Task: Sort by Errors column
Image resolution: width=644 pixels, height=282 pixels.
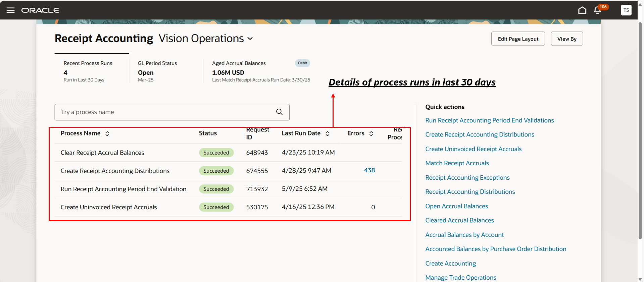Action: 371,133
